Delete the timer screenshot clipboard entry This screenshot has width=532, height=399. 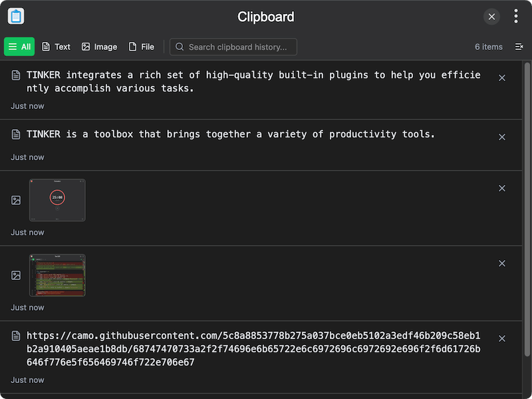[x=502, y=188]
